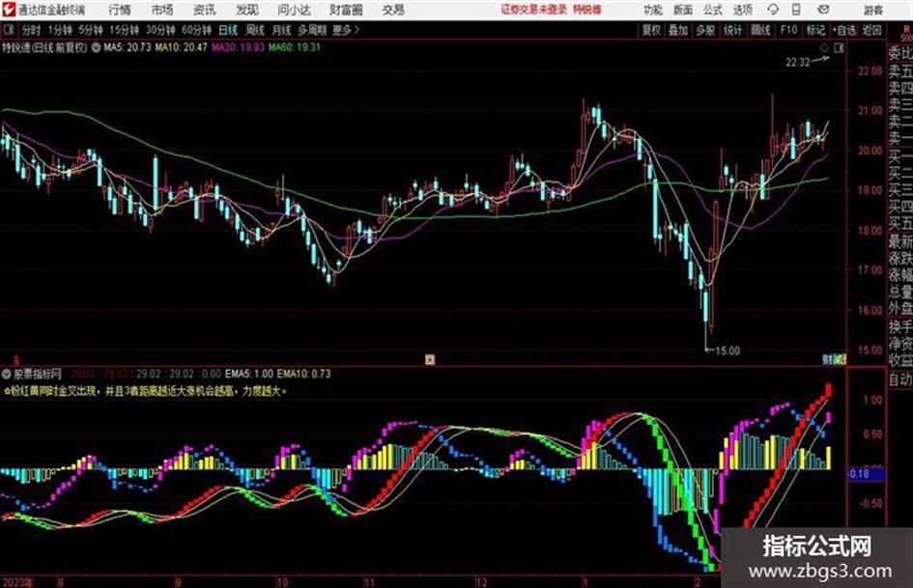Click the mobile phone icon
This screenshot has width=913, height=588.
click(x=796, y=10)
